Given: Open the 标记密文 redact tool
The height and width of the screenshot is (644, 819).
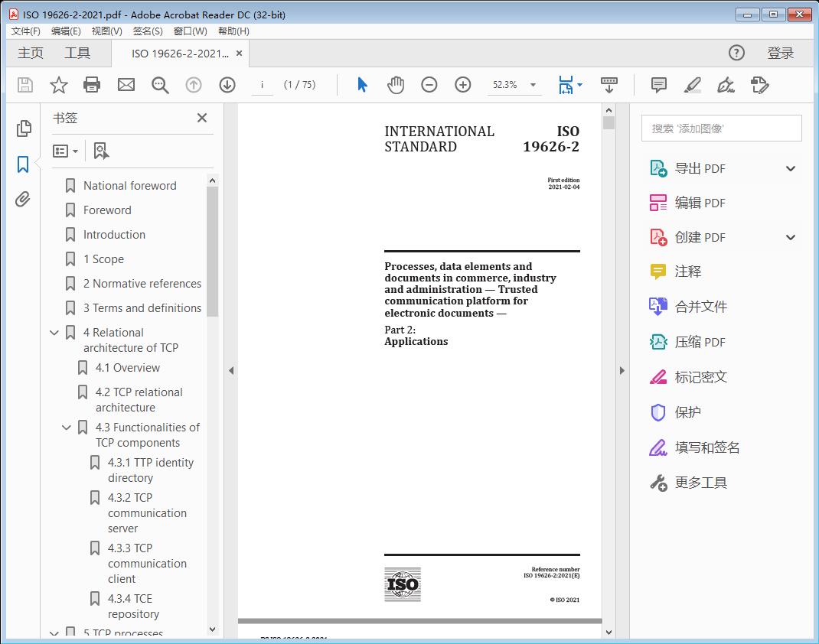Looking at the screenshot, I should tap(688, 377).
